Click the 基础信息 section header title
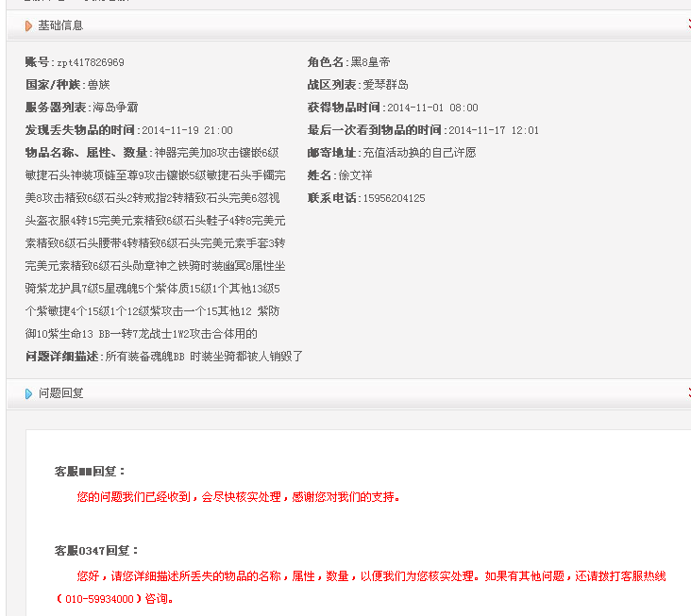 coord(60,25)
